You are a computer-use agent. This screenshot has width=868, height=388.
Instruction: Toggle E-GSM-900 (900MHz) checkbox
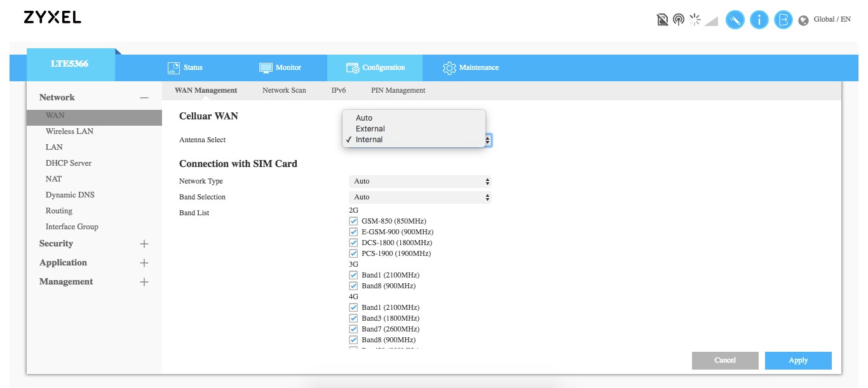[353, 232]
